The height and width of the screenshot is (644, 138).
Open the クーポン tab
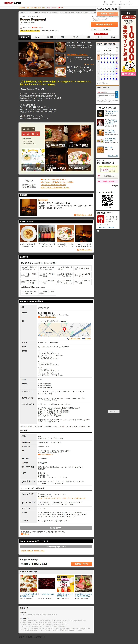[101, 37]
